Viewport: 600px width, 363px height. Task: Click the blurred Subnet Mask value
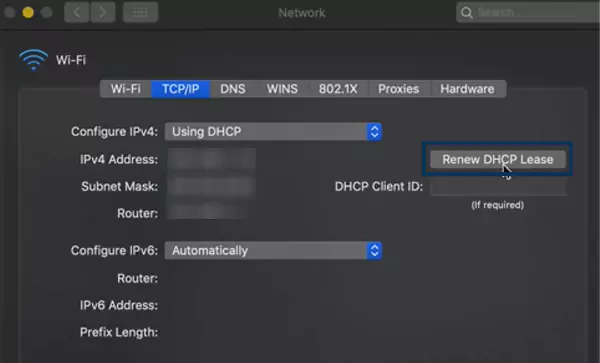click(212, 186)
